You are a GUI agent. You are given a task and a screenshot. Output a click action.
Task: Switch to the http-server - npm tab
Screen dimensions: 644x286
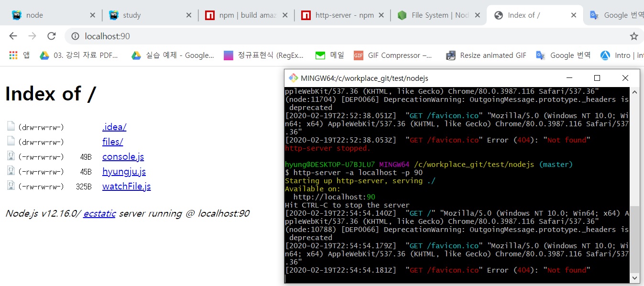tap(338, 15)
